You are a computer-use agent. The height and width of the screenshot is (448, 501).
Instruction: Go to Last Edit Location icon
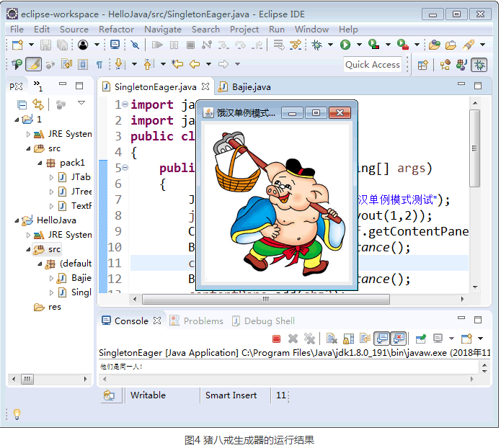(177, 64)
